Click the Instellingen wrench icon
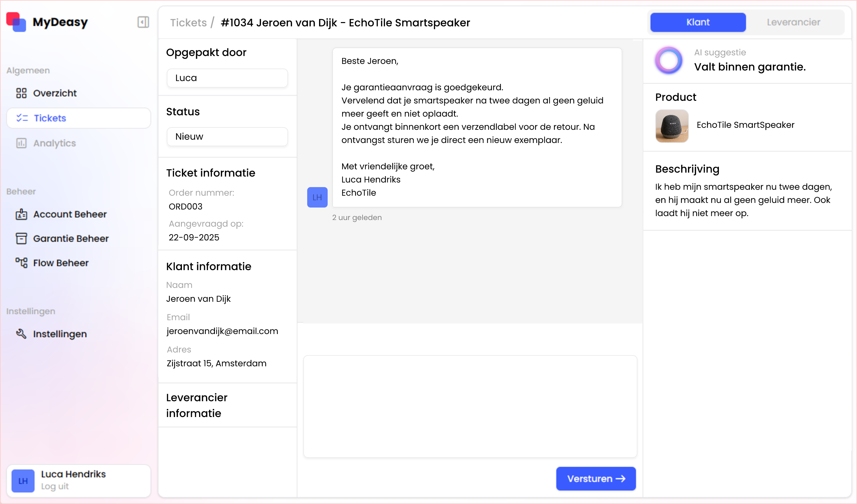The height and width of the screenshot is (504, 857). tap(21, 334)
